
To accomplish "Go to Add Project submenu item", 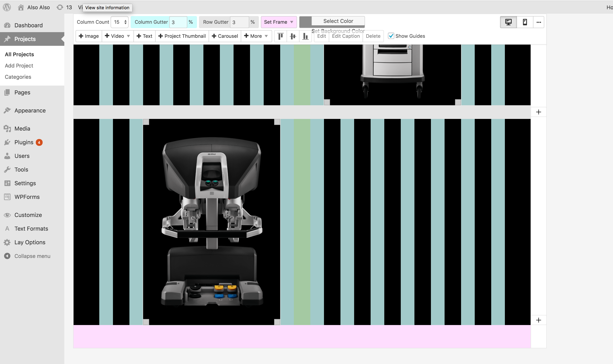I will coord(19,65).
